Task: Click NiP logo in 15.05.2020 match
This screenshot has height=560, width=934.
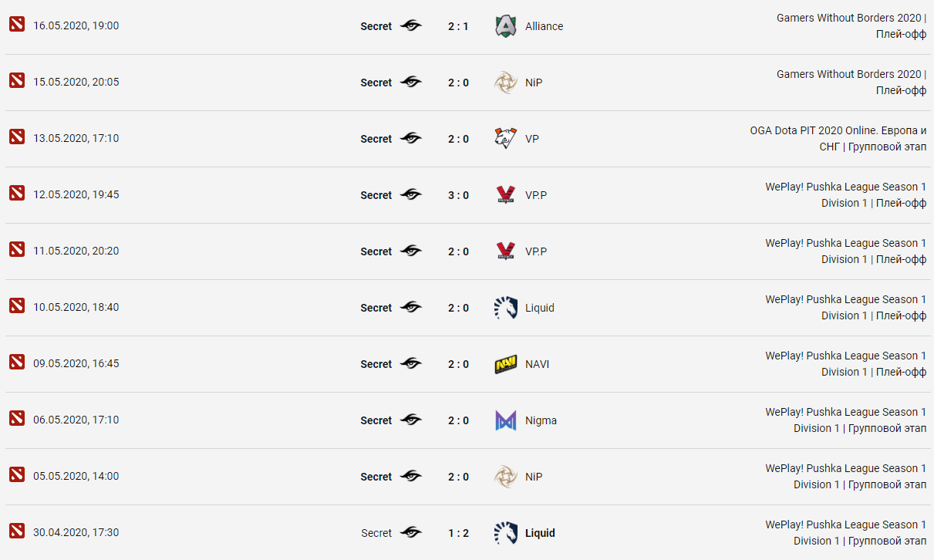Action: [x=506, y=83]
